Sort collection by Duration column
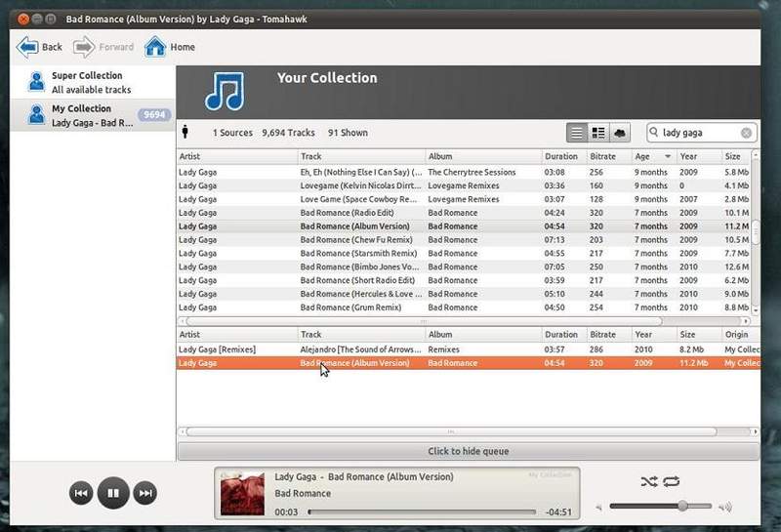This screenshot has width=781, height=532. tap(564, 156)
